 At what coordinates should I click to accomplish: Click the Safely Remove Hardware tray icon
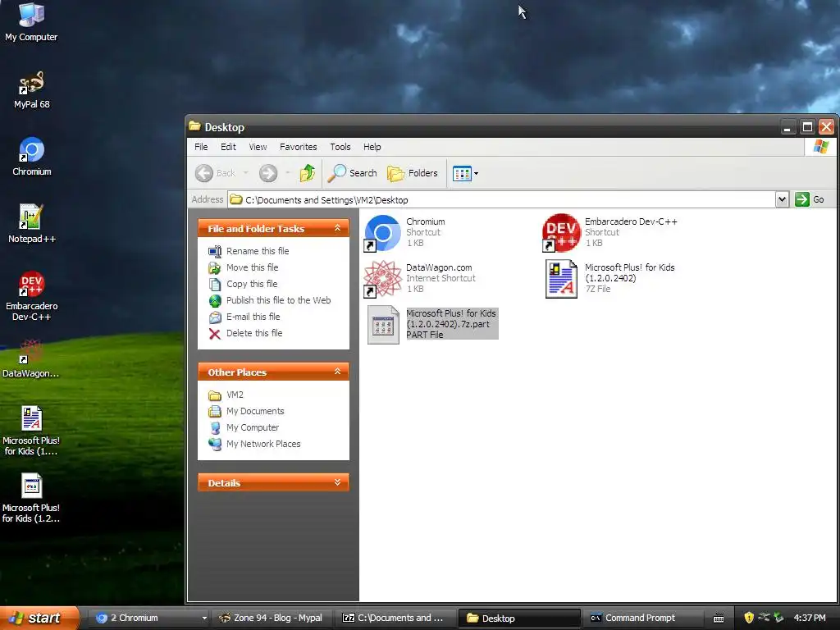778,618
